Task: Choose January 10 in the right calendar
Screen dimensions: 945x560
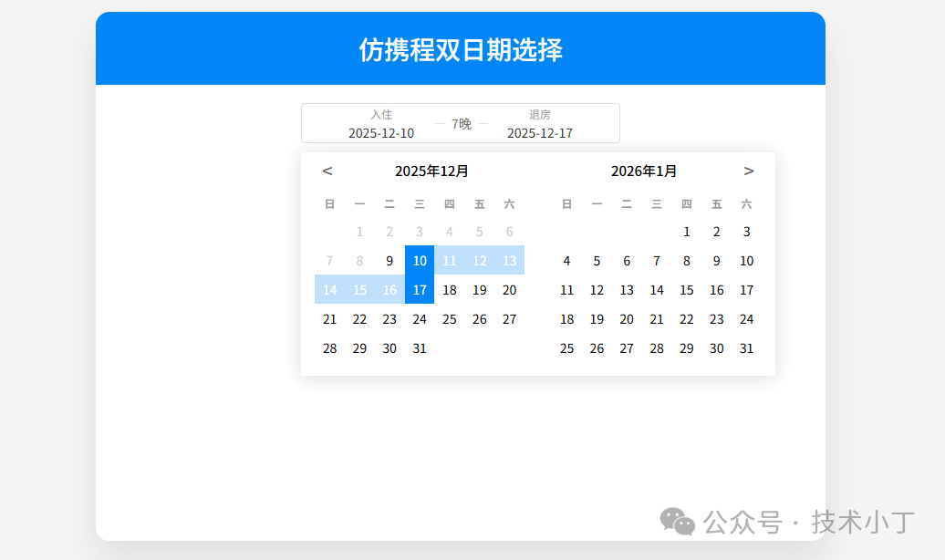Action: tap(747, 261)
